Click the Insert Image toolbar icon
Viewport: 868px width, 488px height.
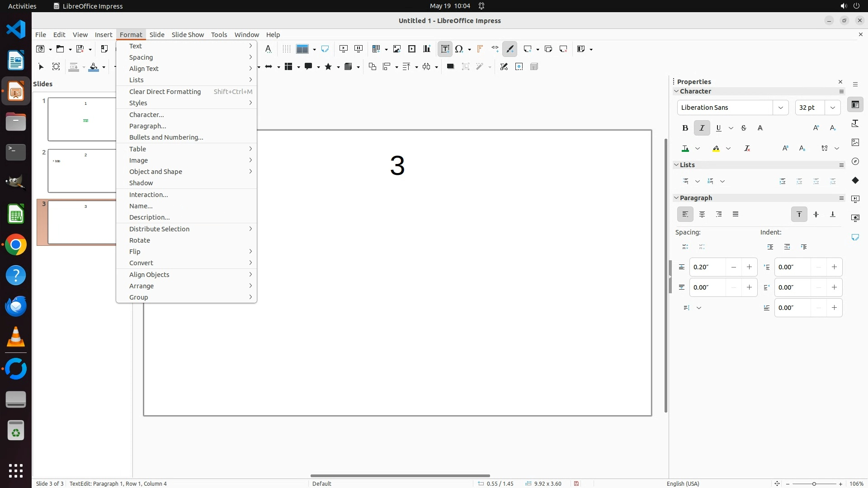pos(397,49)
